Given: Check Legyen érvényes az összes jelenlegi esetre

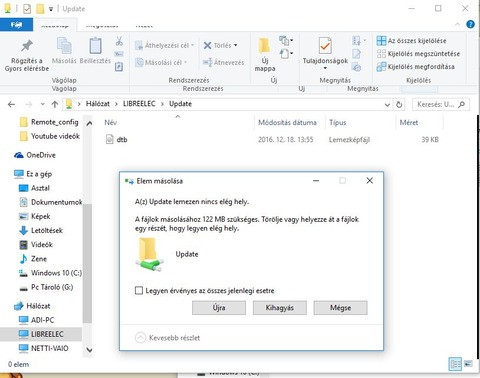Looking at the screenshot, I should pyautogui.click(x=139, y=290).
